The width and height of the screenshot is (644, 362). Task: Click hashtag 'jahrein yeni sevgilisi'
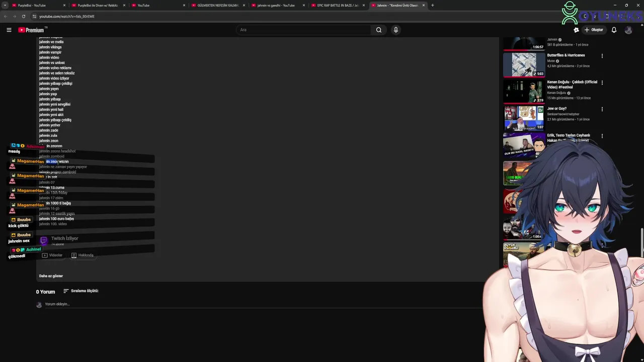pos(55,105)
